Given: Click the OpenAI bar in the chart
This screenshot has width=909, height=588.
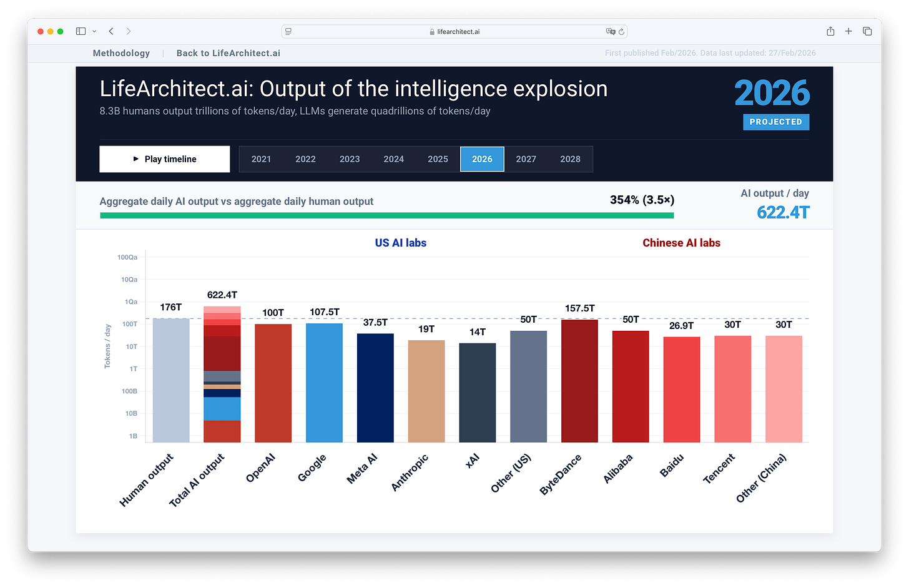Looking at the screenshot, I should (273, 383).
